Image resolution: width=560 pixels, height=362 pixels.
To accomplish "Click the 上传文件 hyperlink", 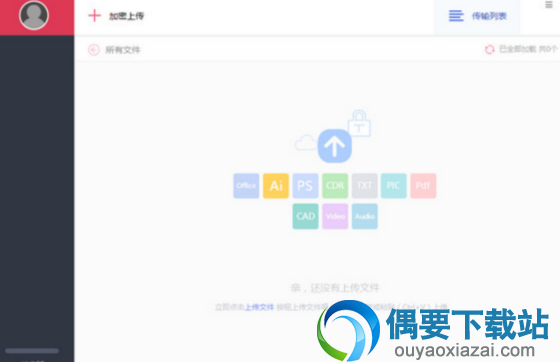I will [x=259, y=307].
